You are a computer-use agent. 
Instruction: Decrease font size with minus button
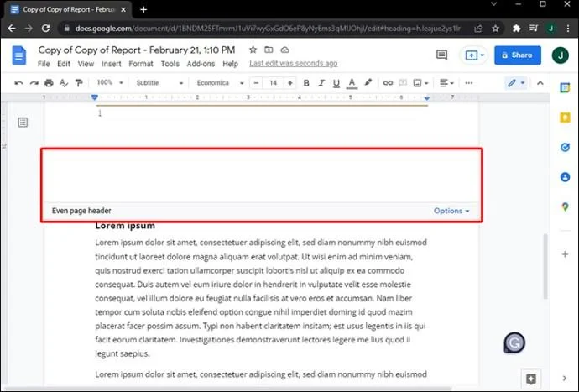point(256,83)
